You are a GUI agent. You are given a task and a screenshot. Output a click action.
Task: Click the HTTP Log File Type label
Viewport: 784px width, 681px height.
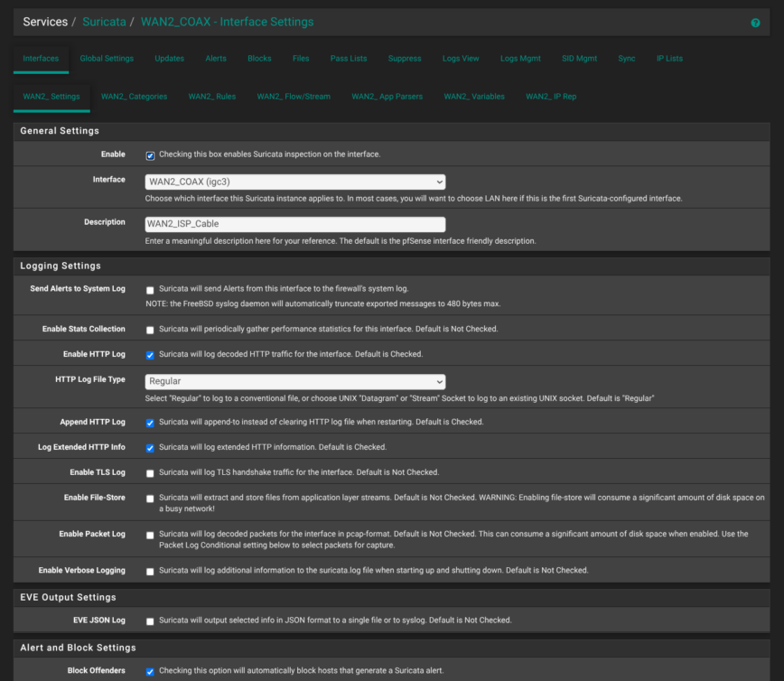(x=90, y=379)
